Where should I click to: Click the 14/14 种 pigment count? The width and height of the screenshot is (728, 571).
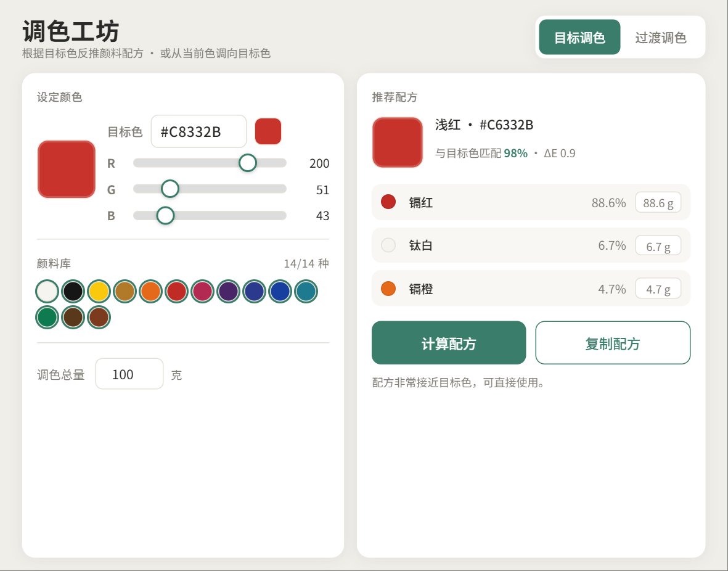click(x=306, y=263)
